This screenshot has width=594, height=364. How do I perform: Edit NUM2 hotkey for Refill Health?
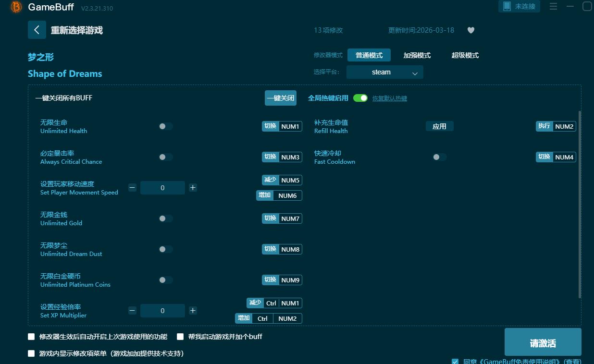coord(564,126)
